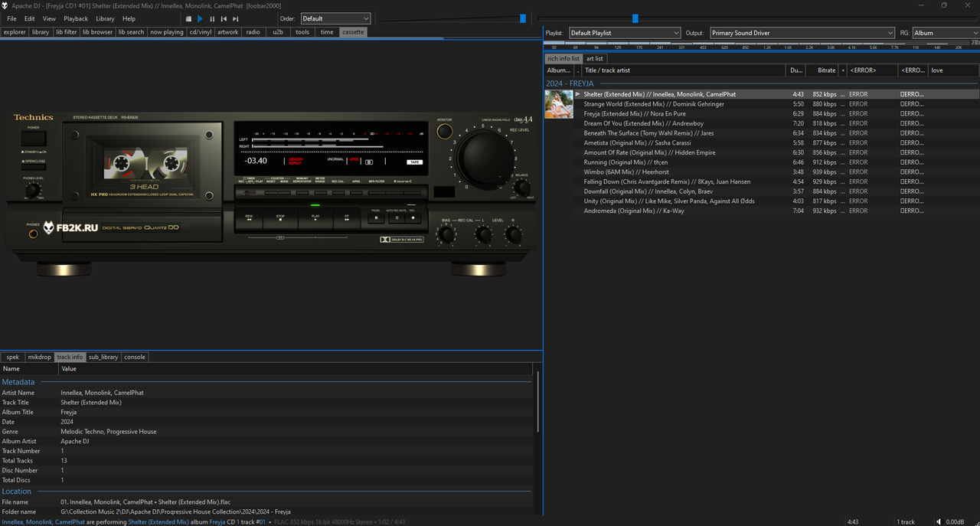This screenshot has height=526, width=980.
Task: Click the Stop playback toolbar icon
Action: click(x=189, y=18)
